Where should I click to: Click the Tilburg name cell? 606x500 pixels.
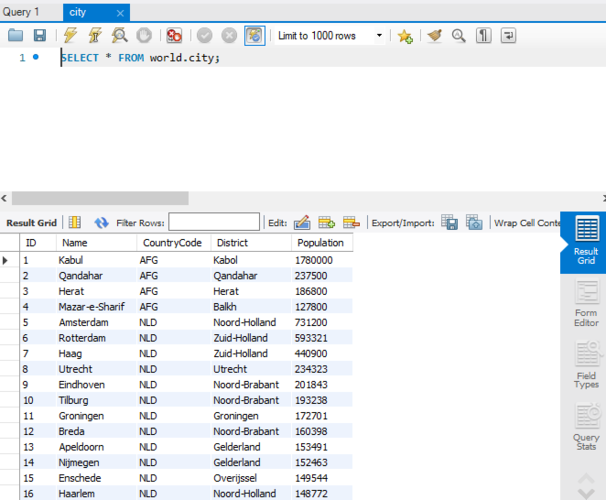click(97, 400)
